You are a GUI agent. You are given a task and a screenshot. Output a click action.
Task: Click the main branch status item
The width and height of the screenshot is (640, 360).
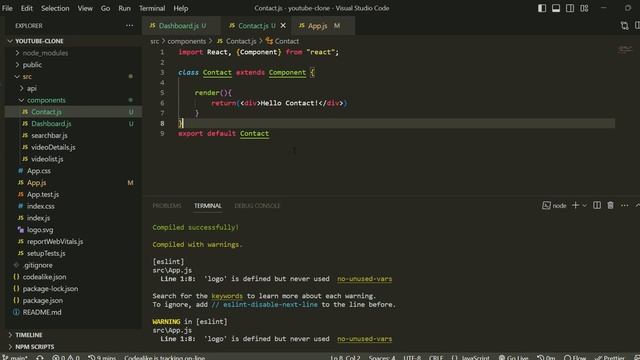pos(15,357)
